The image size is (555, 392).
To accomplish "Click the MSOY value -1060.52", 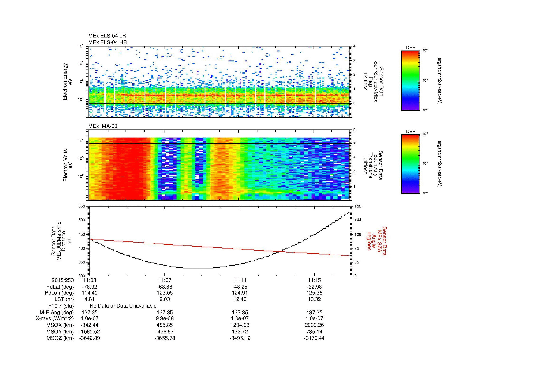I will (90, 332).
